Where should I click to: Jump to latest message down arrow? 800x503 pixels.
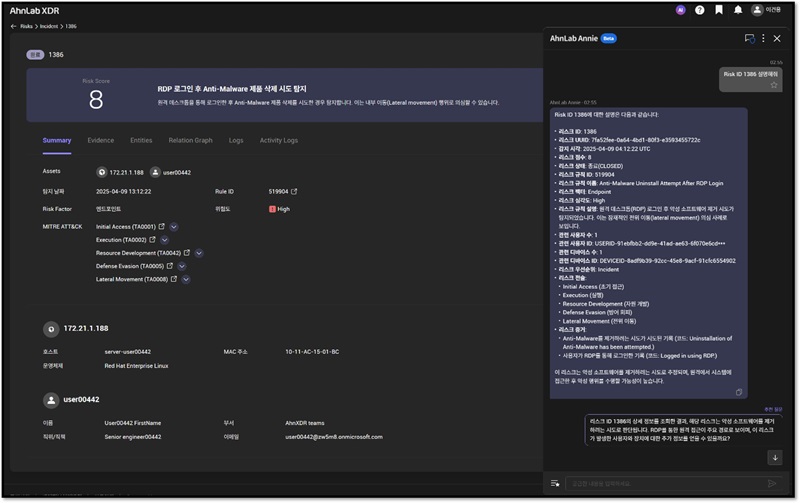(775, 458)
